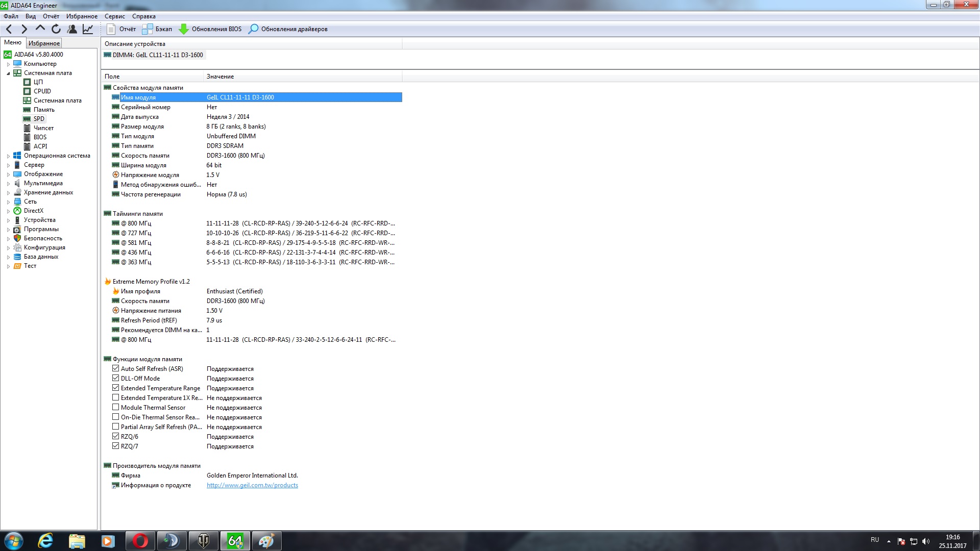Viewport: 980px width, 551px height.
Task: Open the Избранное menu in menu bar
Action: point(82,16)
